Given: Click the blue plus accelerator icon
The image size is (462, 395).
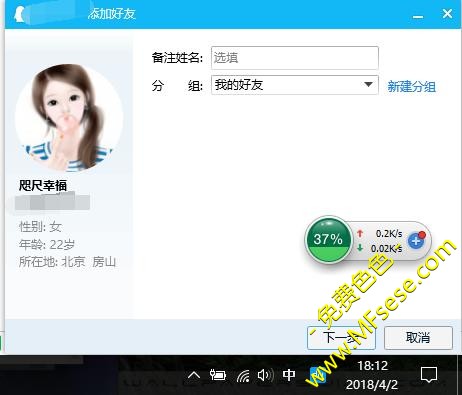Looking at the screenshot, I should (x=416, y=240).
